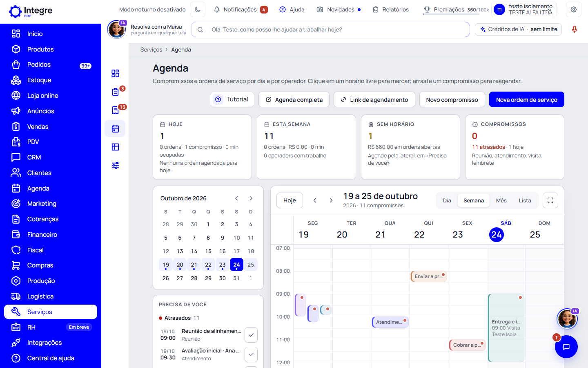The image size is (588, 368).
Task: Open Notificações bell
Action: 241,9
